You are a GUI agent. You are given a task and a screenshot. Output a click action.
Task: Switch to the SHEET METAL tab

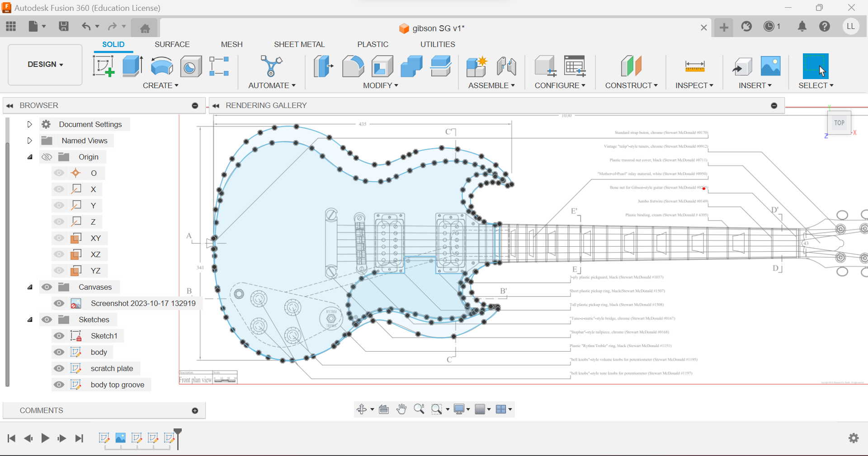point(299,44)
